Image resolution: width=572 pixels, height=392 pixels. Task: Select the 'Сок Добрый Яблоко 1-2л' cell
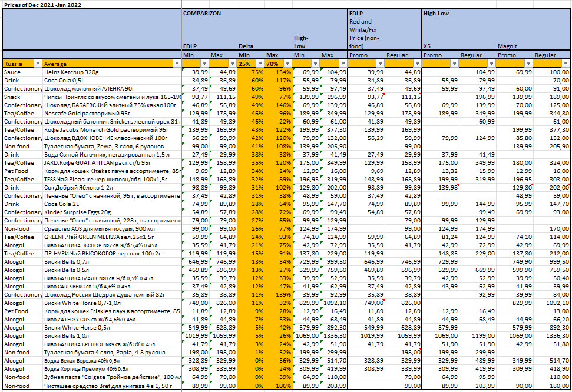click(112, 187)
